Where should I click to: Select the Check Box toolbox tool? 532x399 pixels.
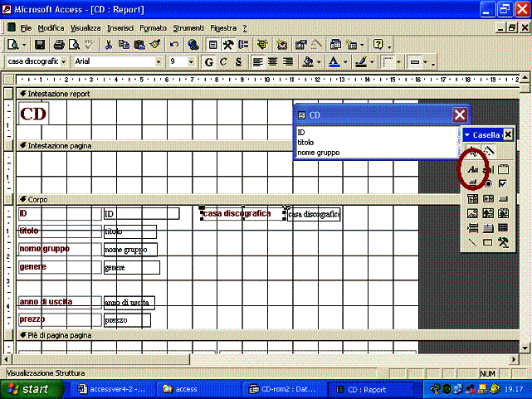pyautogui.click(x=504, y=183)
